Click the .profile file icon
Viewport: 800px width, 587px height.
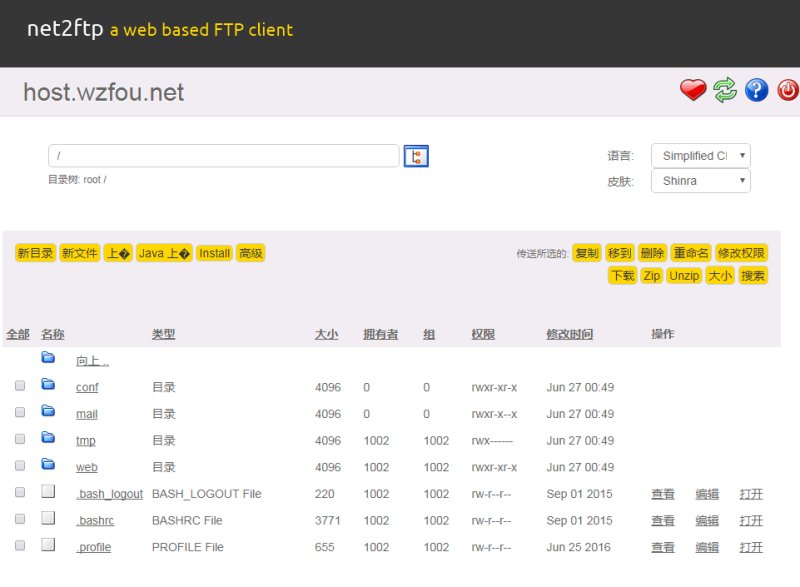pyautogui.click(x=48, y=544)
